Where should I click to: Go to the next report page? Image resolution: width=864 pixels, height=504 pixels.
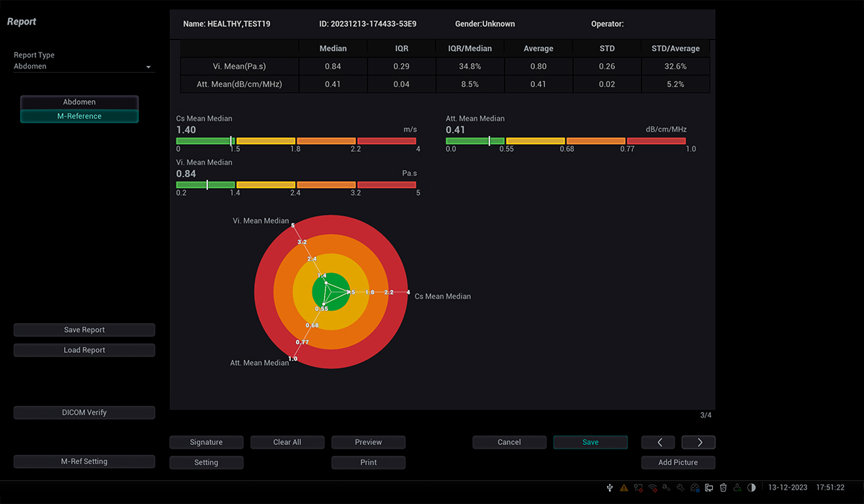pyautogui.click(x=698, y=442)
